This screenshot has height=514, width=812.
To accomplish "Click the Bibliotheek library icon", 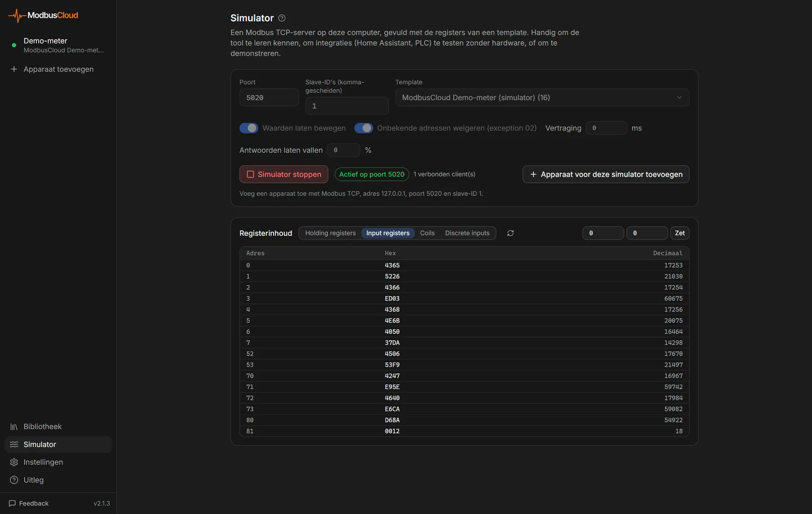I will (14, 427).
